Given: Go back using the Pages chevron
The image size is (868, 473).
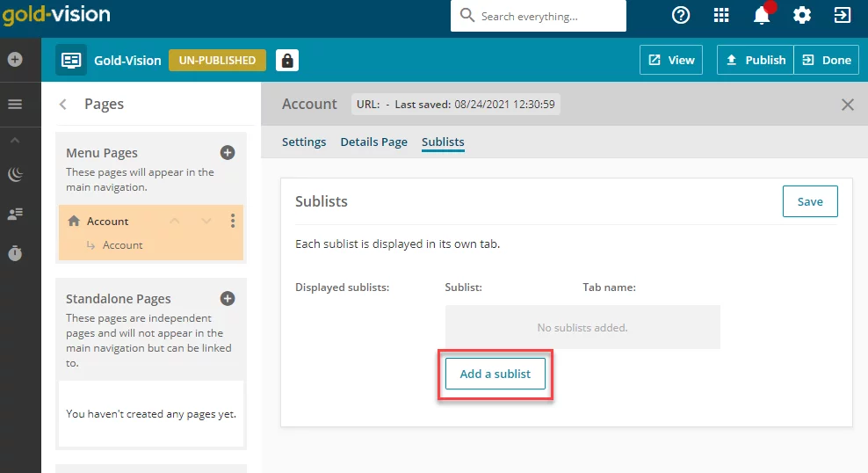Looking at the screenshot, I should tap(63, 104).
